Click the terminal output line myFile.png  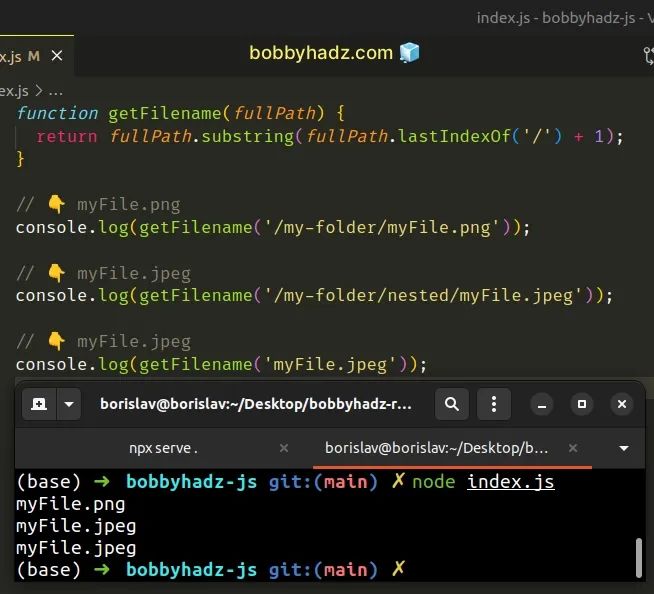[70, 504]
